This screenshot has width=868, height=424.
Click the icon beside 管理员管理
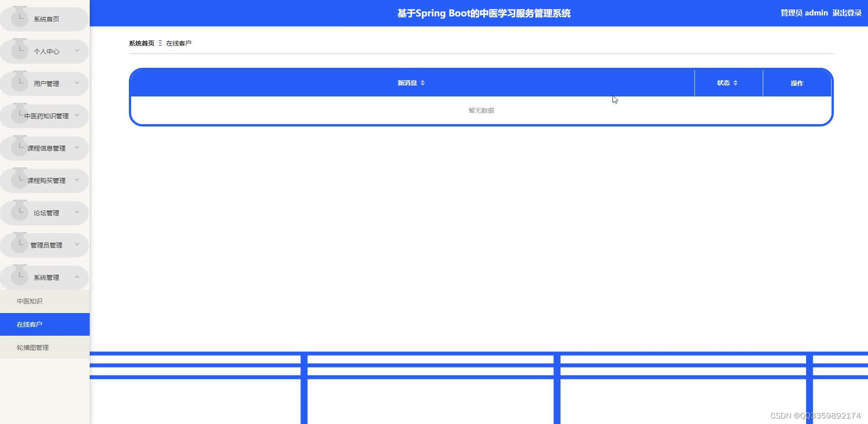[19, 243]
